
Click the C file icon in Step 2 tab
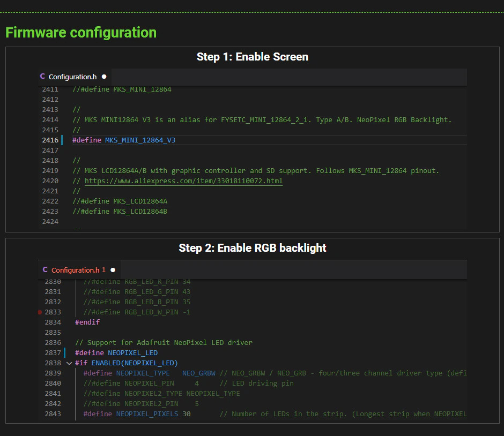tap(45, 270)
